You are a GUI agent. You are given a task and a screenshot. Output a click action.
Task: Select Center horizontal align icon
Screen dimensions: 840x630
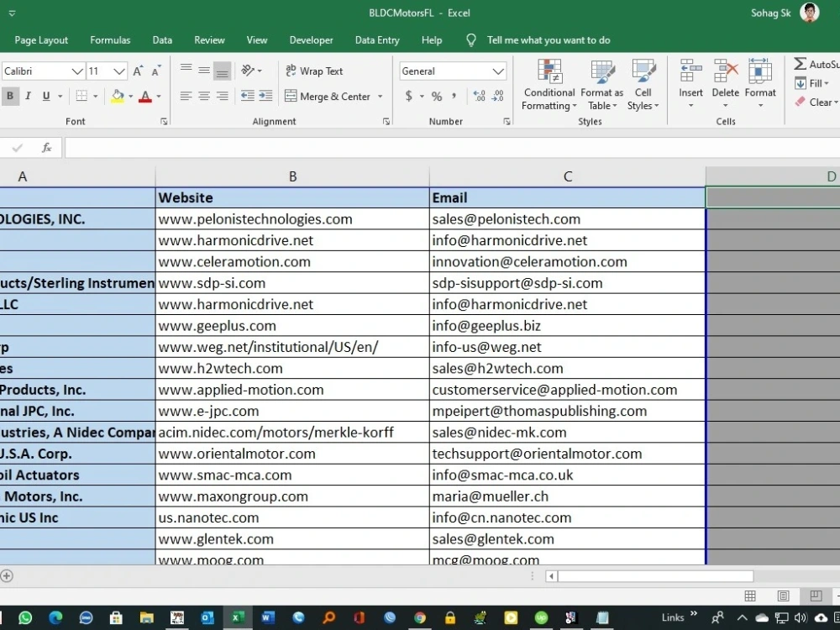tap(204, 96)
